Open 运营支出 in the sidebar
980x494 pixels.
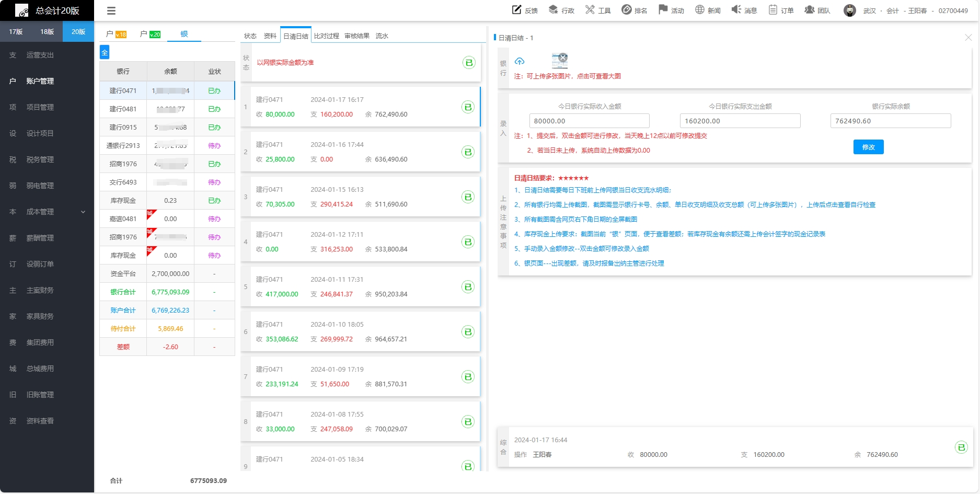coord(40,55)
